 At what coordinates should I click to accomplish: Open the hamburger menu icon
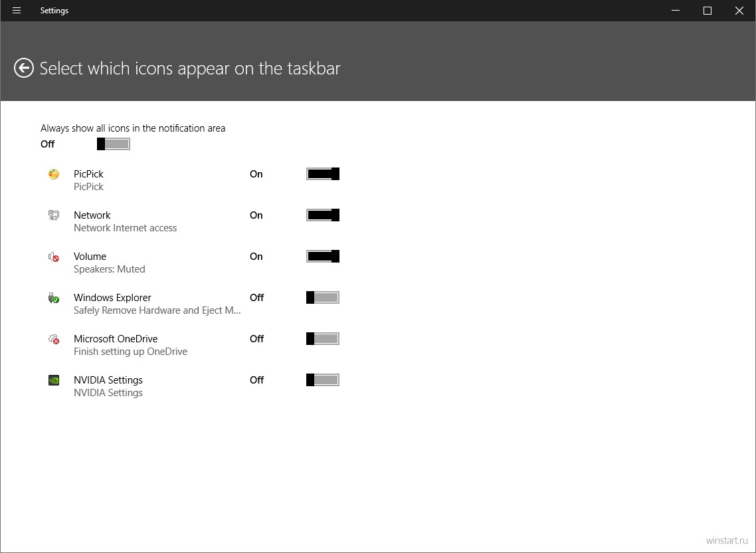pos(17,11)
